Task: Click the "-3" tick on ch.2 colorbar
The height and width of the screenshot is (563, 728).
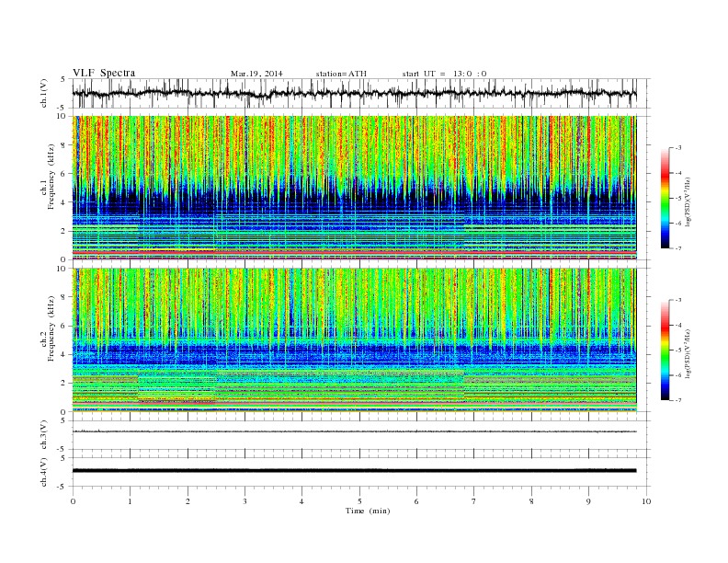Action: [x=677, y=300]
